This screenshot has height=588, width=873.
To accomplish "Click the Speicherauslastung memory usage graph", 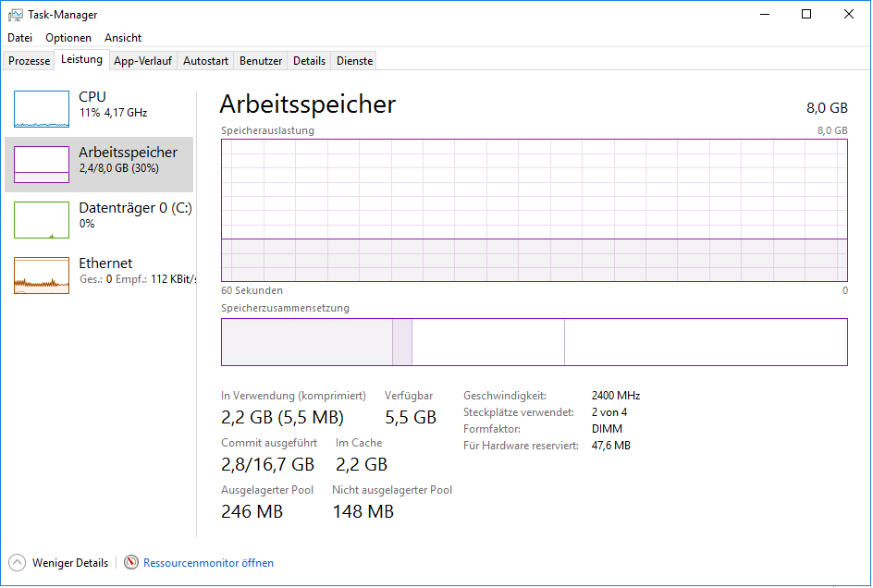I will point(534,210).
